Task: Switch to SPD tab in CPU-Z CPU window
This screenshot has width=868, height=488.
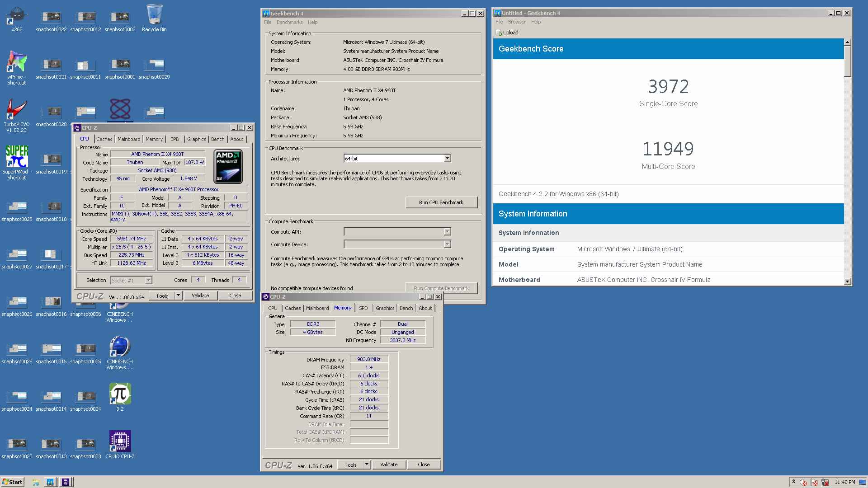Action: coord(175,139)
